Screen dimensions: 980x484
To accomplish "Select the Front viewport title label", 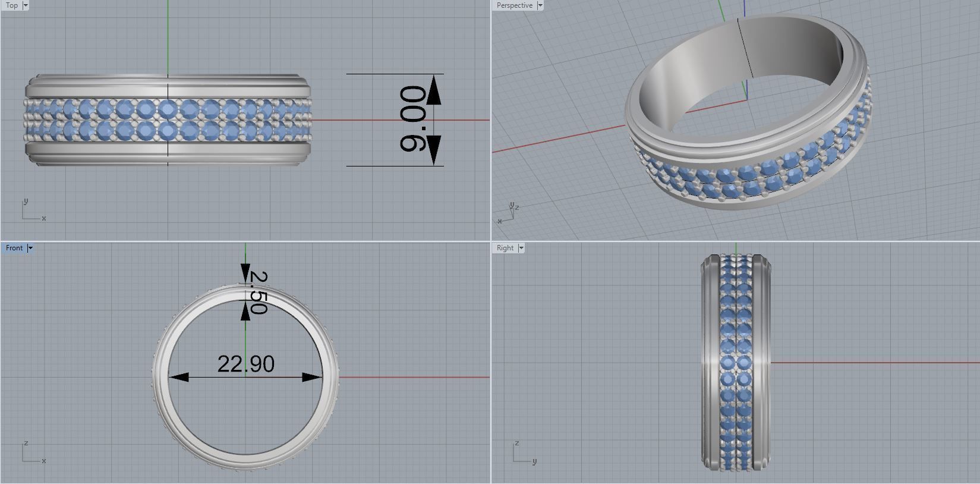I will [x=14, y=248].
